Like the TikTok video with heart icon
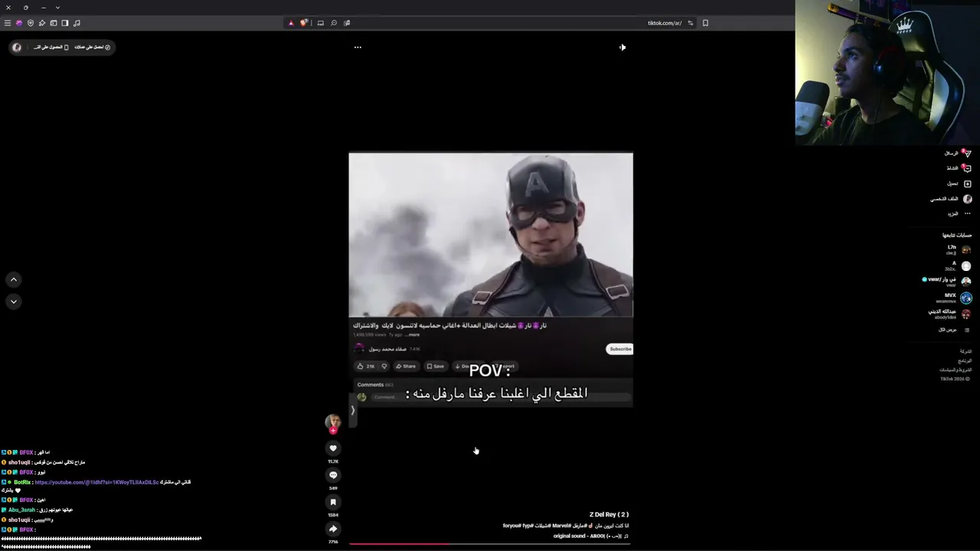This screenshot has width=980, height=551. tap(333, 448)
